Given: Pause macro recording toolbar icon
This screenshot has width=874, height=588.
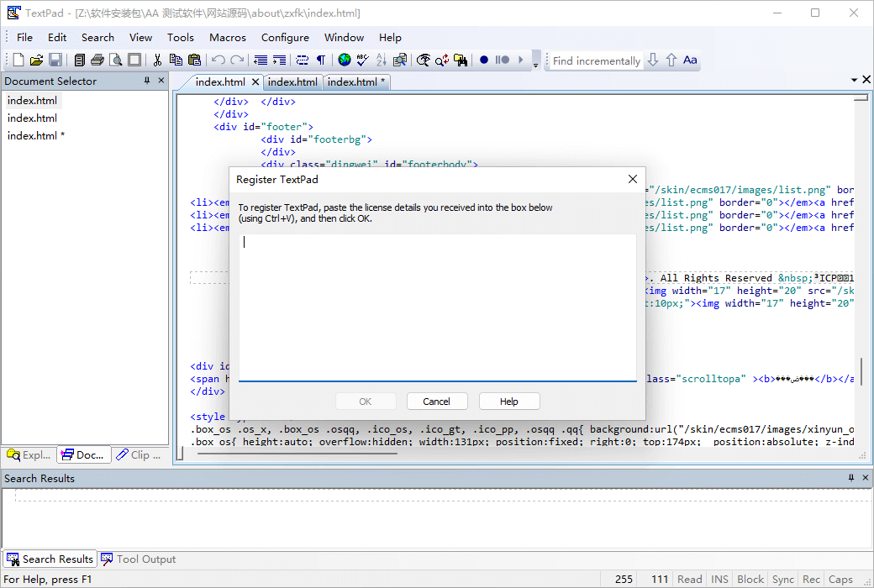Looking at the screenshot, I should (x=503, y=60).
